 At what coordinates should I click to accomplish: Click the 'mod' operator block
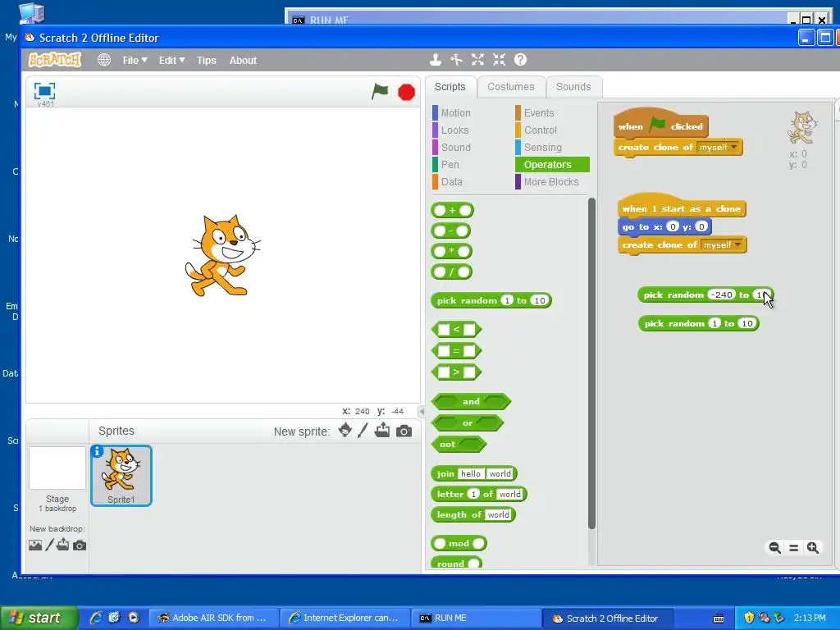(x=459, y=543)
